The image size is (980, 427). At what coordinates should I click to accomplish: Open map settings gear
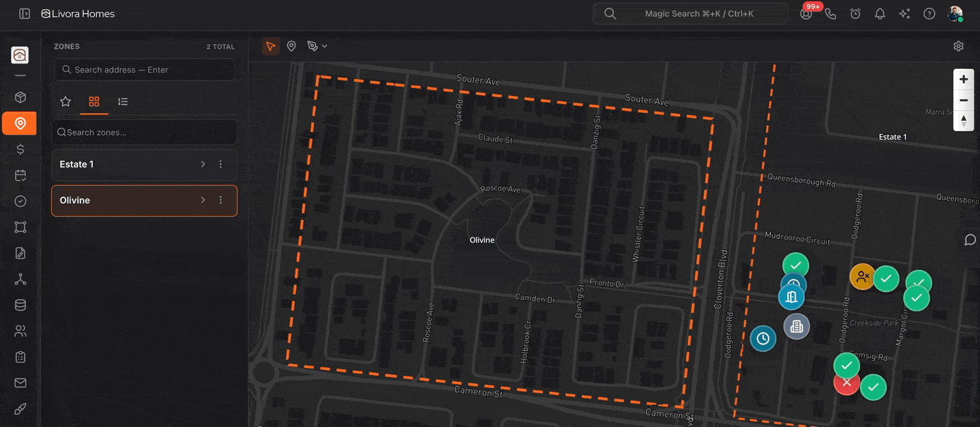pos(959,46)
